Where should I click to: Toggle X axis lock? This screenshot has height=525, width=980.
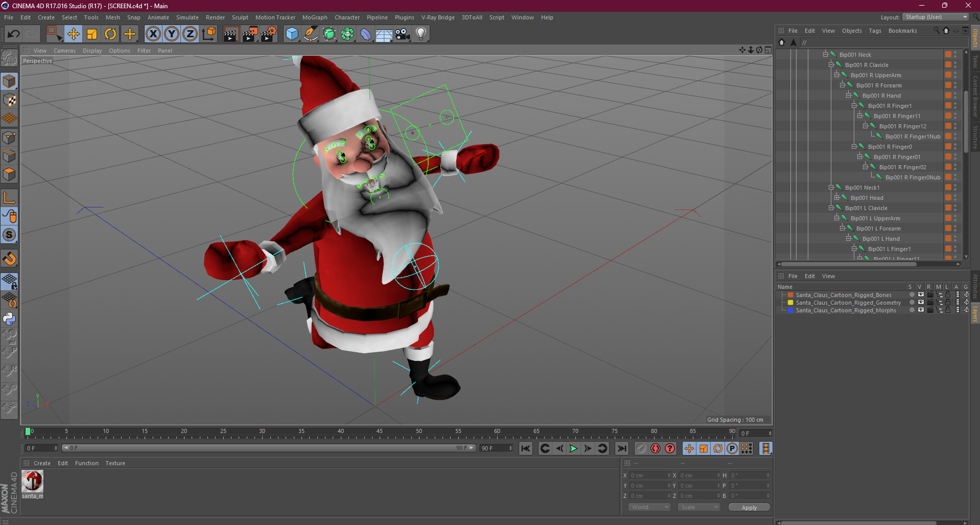click(153, 34)
